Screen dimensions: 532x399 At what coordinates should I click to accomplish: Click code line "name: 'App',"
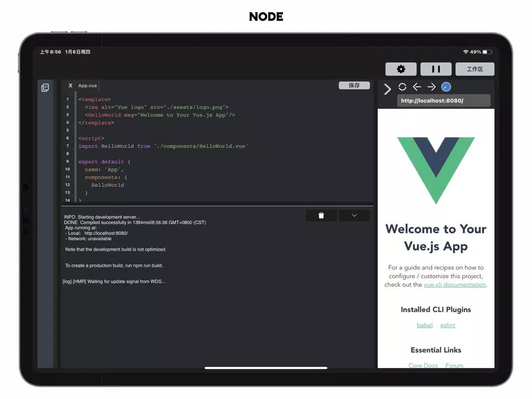pos(104,170)
